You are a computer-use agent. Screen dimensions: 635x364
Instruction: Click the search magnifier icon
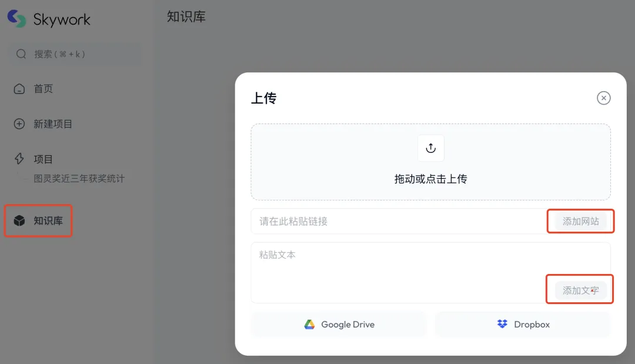tap(21, 54)
